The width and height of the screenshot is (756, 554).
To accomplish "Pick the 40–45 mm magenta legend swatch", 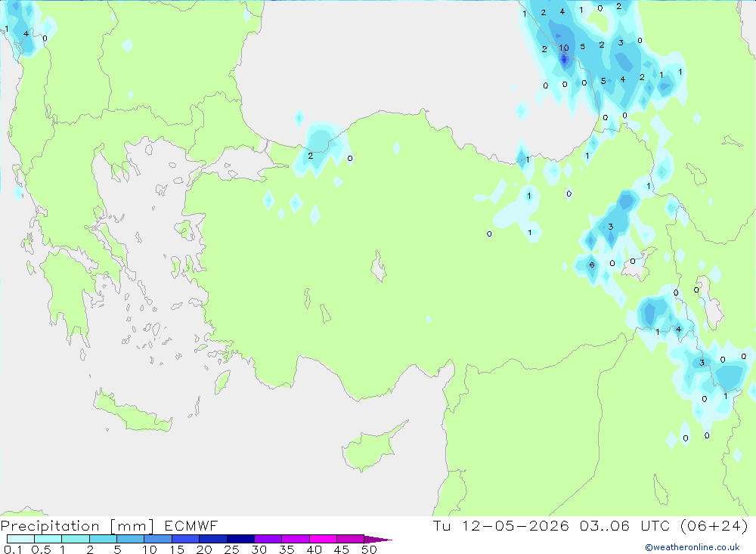I will coord(323,539).
